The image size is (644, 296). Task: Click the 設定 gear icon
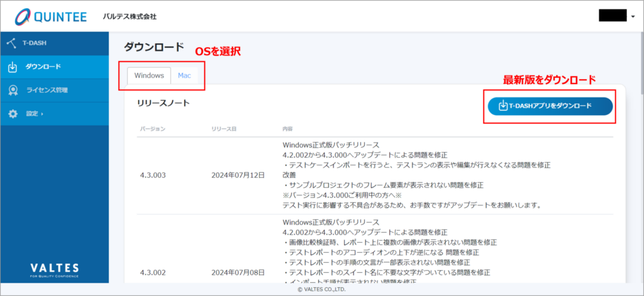coord(11,114)
